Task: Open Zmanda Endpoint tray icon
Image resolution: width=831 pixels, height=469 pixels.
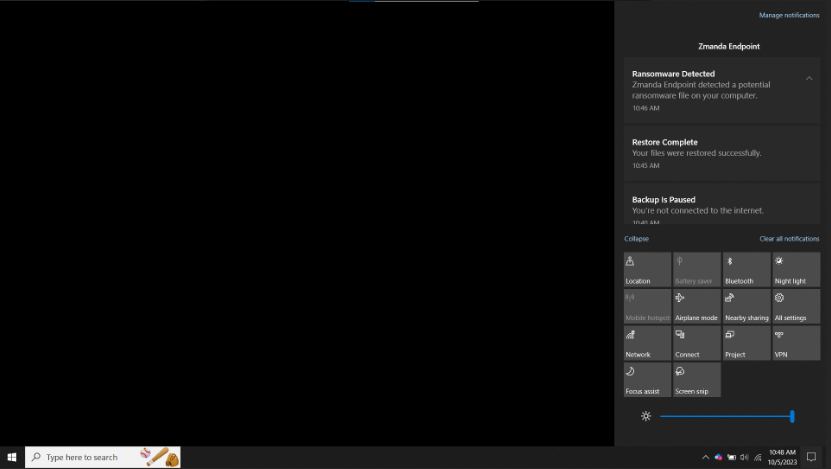Action: [x=719, y=457]
